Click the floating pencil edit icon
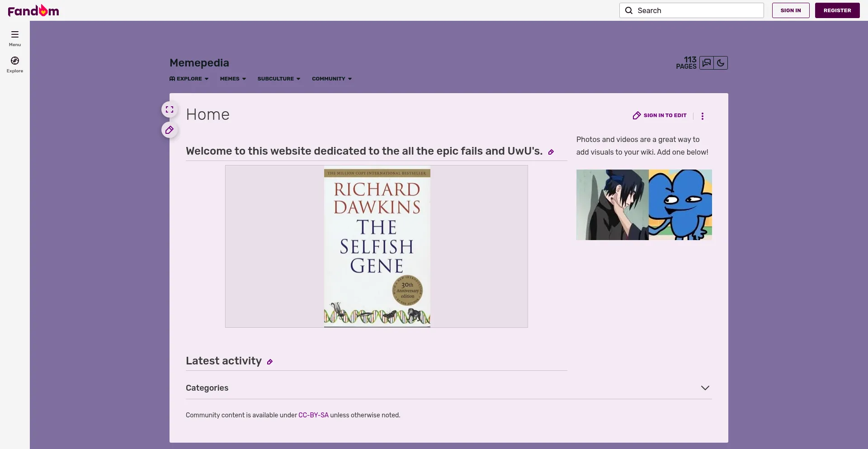 click(170, 130)
